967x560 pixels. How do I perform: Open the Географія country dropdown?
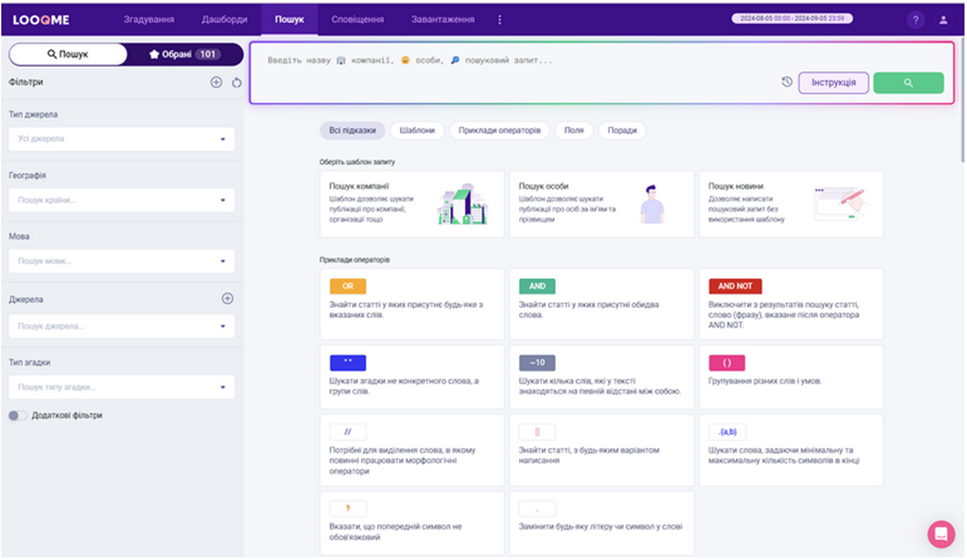121,200
